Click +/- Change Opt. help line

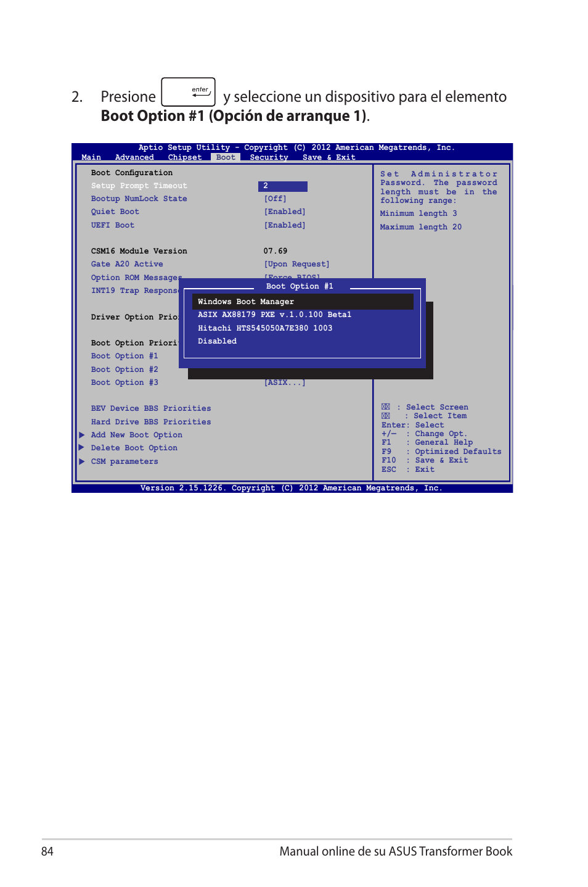(424, 434)
